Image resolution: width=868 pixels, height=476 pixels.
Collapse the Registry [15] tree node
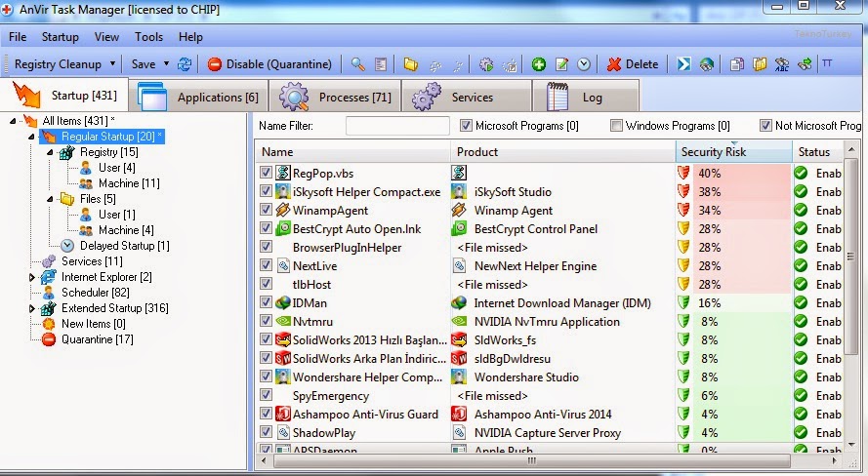[x=50, y=152]
